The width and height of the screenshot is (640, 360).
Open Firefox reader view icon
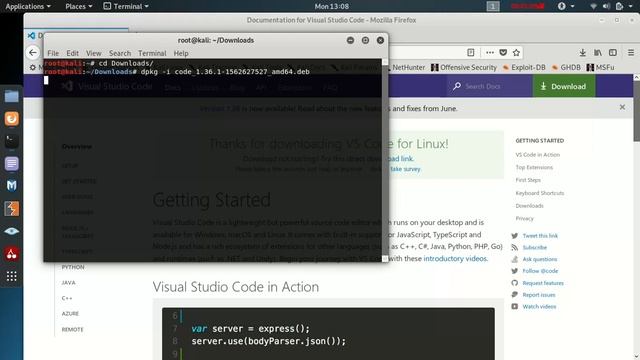click(471, 52)
